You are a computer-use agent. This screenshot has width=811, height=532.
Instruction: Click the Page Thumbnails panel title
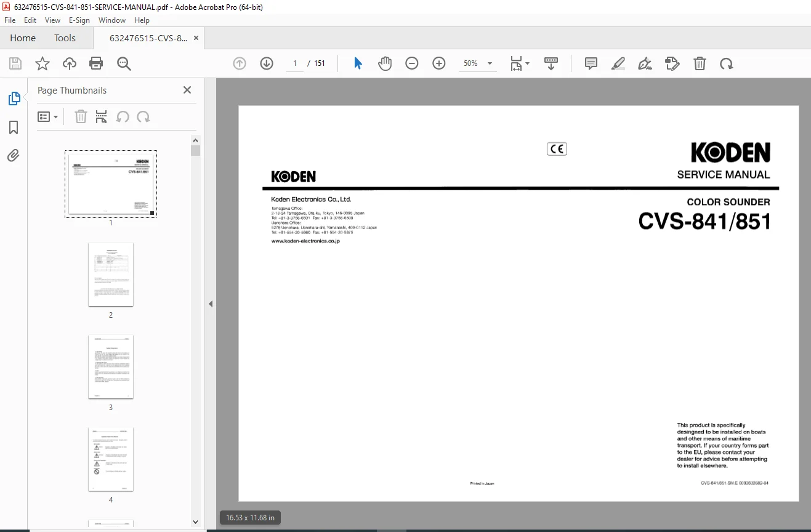click(72, 91)
